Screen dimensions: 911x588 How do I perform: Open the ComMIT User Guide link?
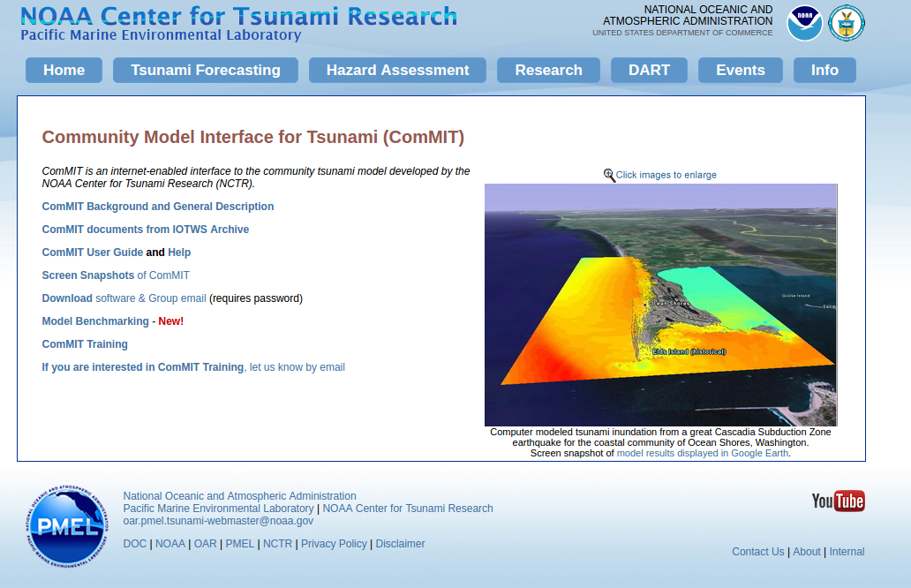[x=93, y=253]
